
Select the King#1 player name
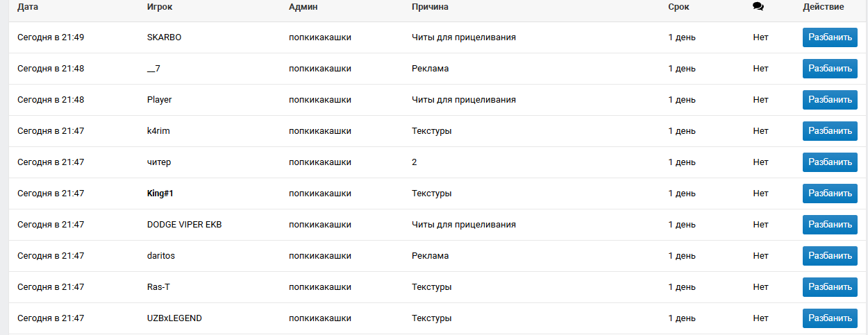[x=160, y=194]
